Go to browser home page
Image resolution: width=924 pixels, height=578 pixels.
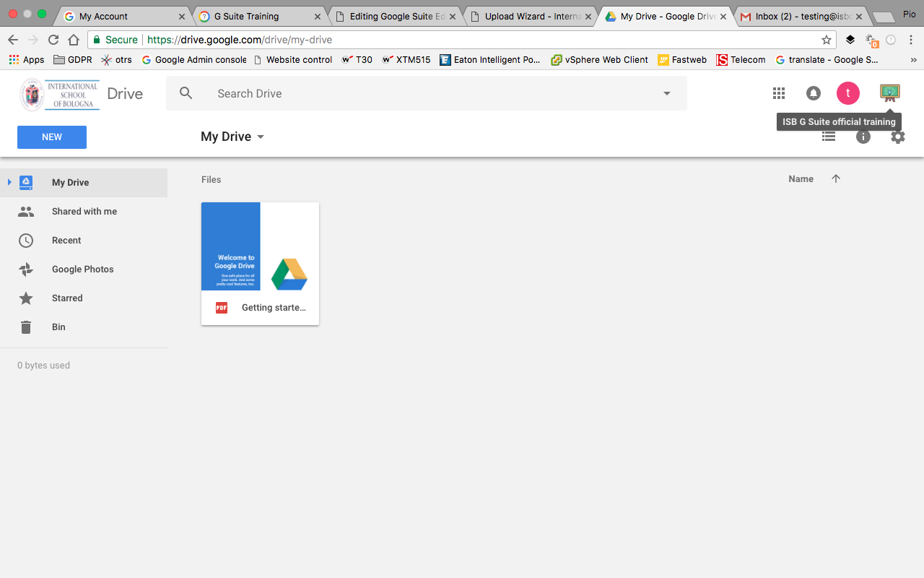[x=74, y=40]
